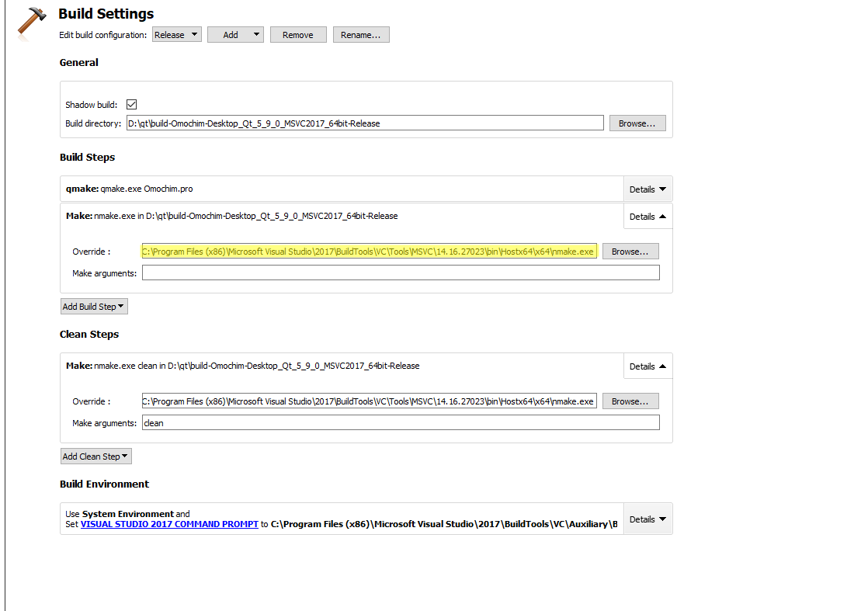Click the clean step Override path field
Image resolution: width=868 pixels, height=611 pixels.
coord(369,401)
